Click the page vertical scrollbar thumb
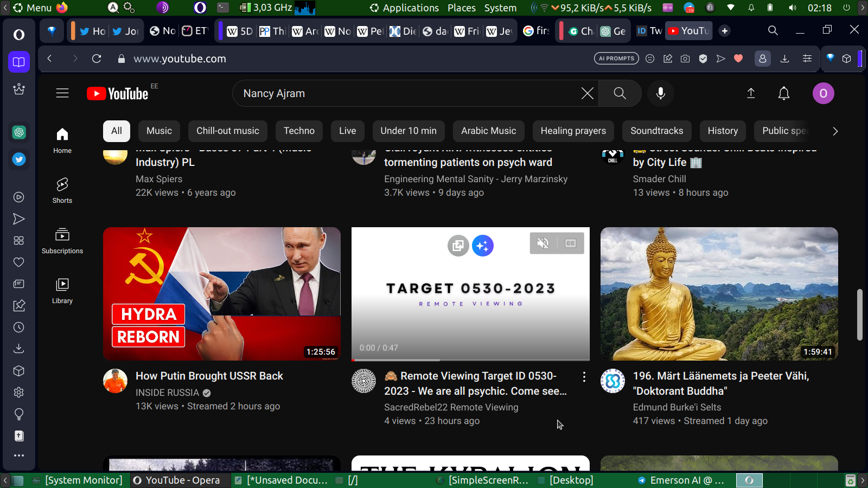Viewport: 868px width, 488px height. click(859, 314)
